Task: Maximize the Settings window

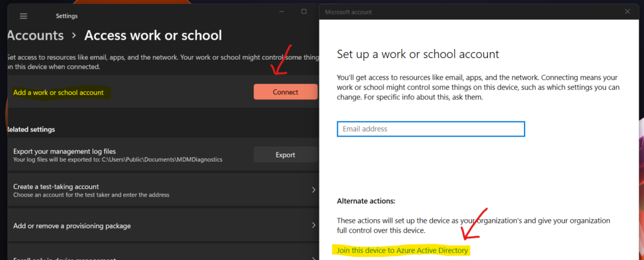Action: (x=304, y=11)
